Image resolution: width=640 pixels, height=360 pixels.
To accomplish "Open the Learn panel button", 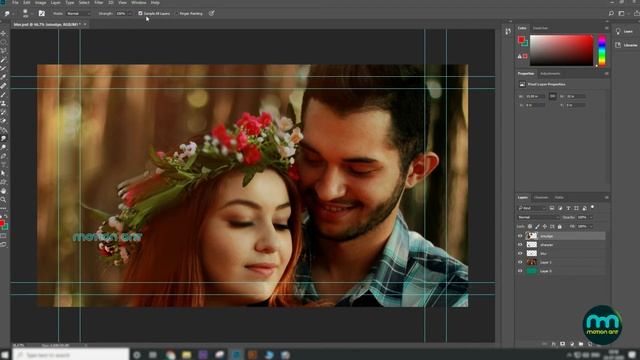I will tap(625, 31).
